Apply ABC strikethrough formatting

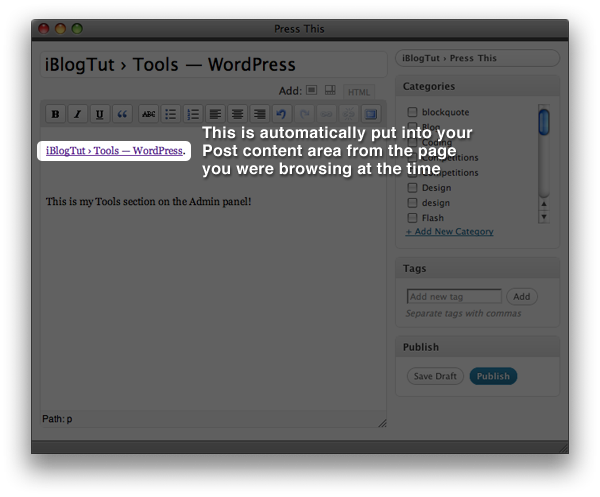coord(148,114)
